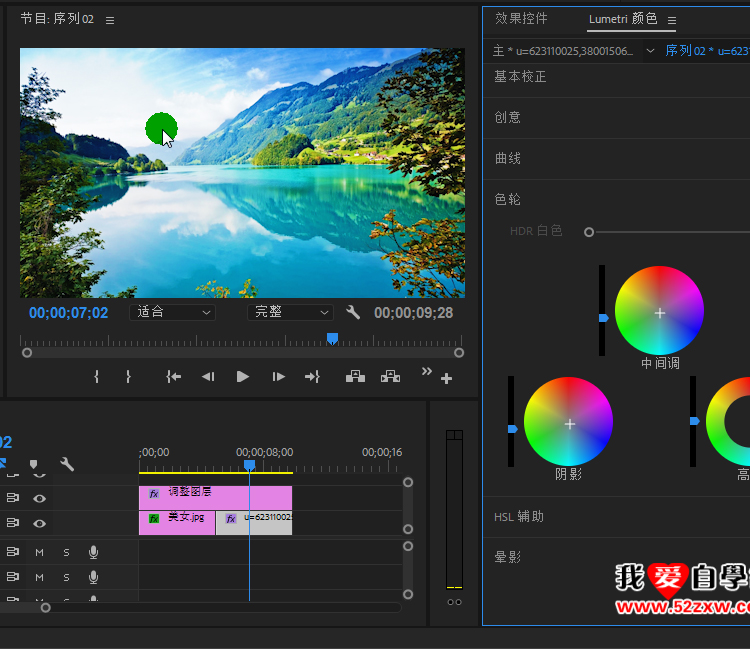Click the Mark In bracket icon

coord(97,377)
